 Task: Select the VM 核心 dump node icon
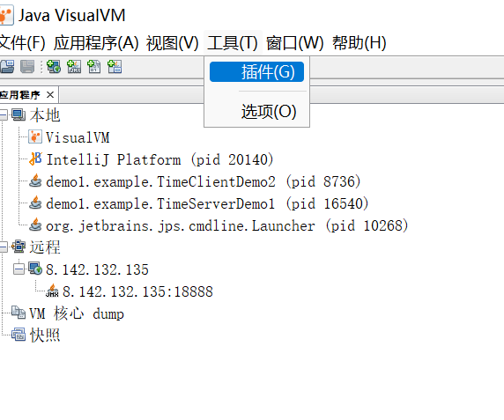pos(19,313)
